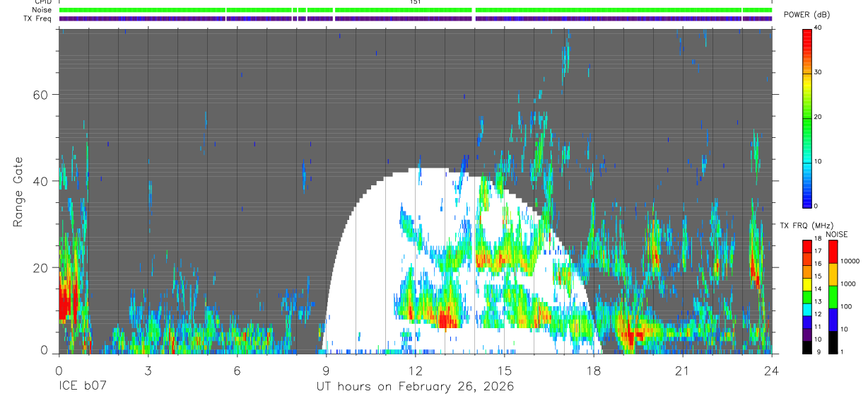The image size is (868, 401).
Task: Click the 30 tick label on POWER scale
Action: click(x=819, y=72)
